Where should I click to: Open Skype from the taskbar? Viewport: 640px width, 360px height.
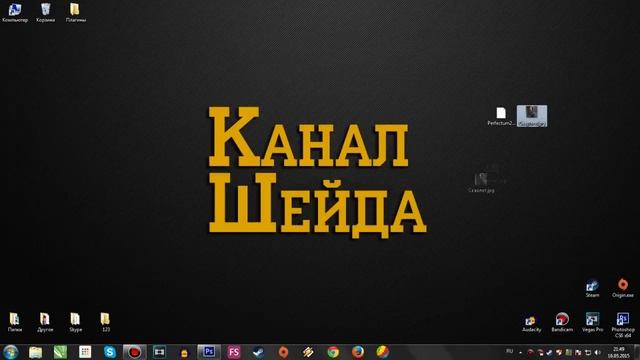(110, 352)
